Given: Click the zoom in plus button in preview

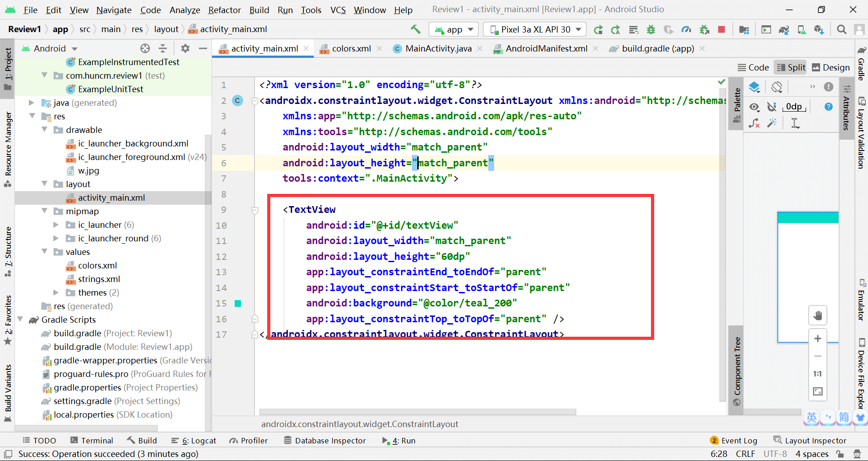Looking at the screenshot, I should pyautogui.click(x=818, y=339).
